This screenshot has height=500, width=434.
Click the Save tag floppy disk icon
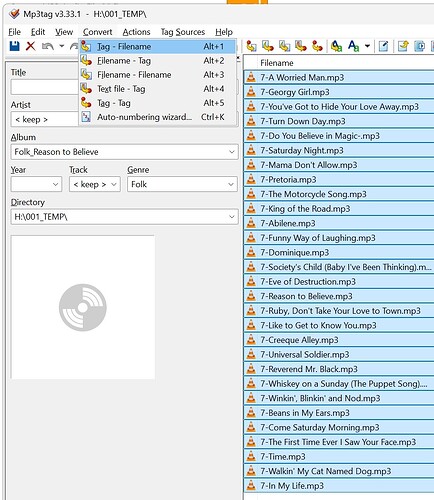pos(14,46)
